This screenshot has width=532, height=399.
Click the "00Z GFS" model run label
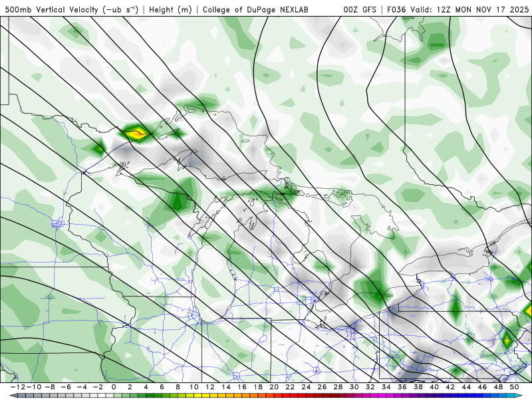360,9
